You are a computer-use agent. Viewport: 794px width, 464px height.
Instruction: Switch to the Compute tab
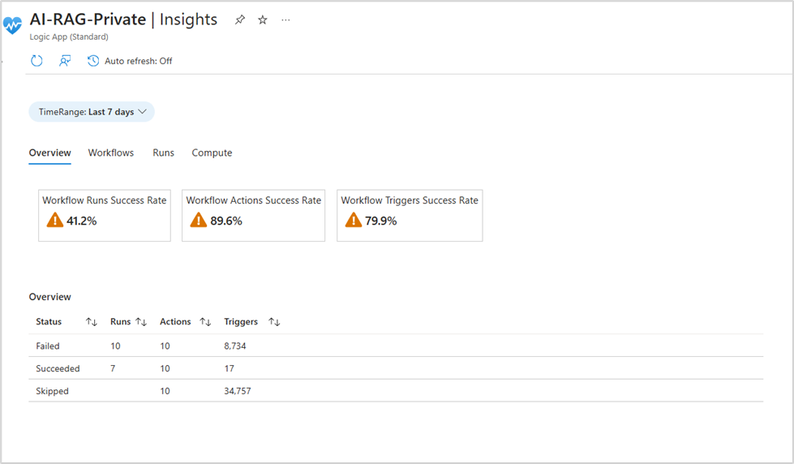point(212,153)
